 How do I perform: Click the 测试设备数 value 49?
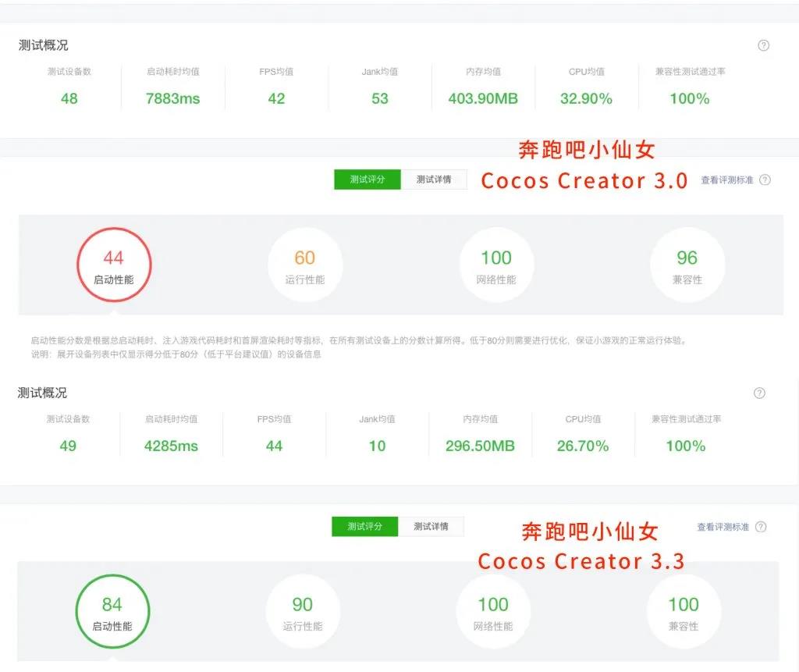click(68, 446)
